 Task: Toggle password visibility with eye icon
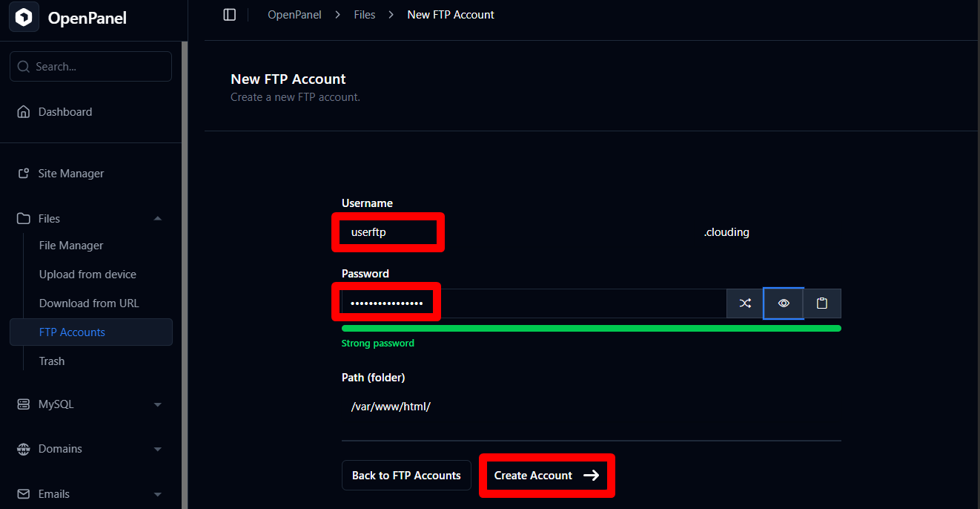tap(784, 303)
